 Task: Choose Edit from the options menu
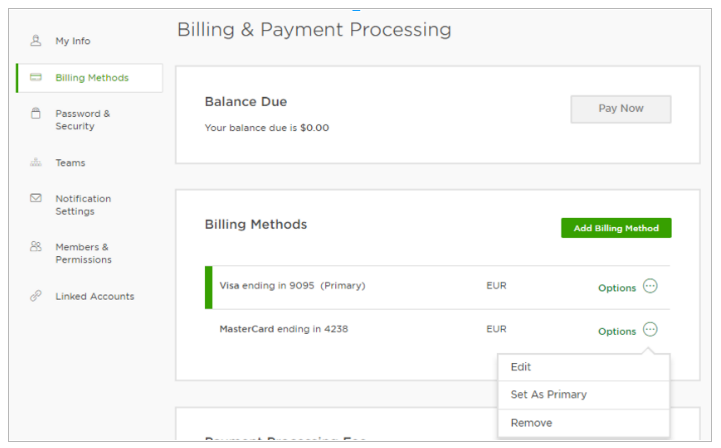tap(521, 367)
